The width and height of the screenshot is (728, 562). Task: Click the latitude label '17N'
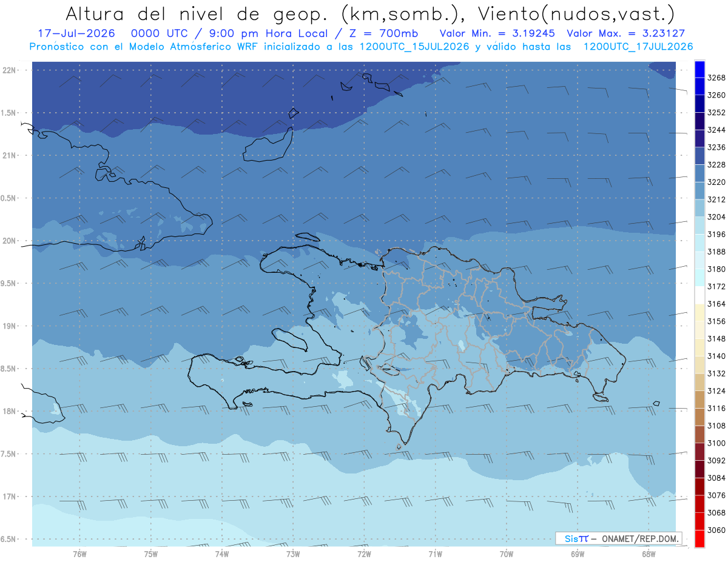[x=9, y=497]
